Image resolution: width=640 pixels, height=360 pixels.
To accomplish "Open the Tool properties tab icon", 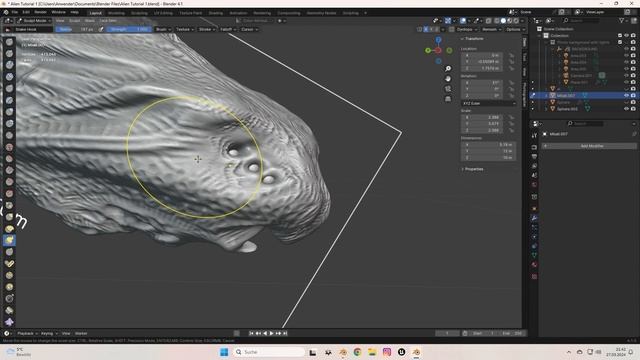I will pyautogui.click(x=534, y=135).
